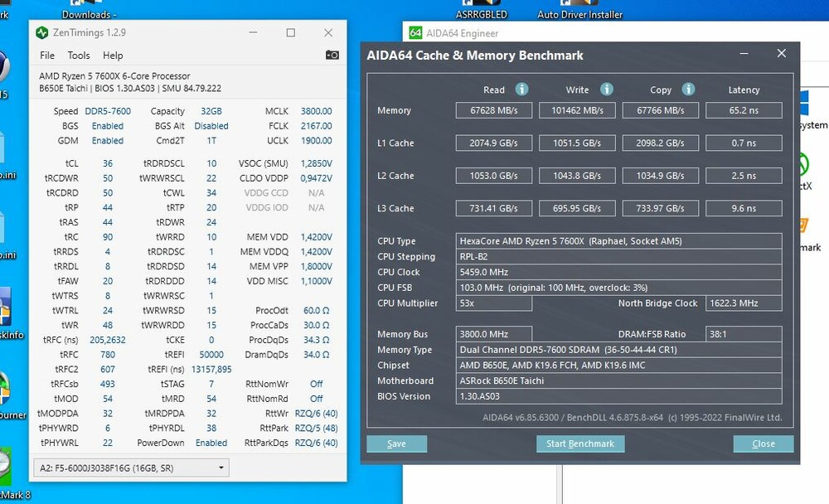829x504 pixels.
Task: Click the ProcOdt value 60.0 Ω
Action: (316, 310)
